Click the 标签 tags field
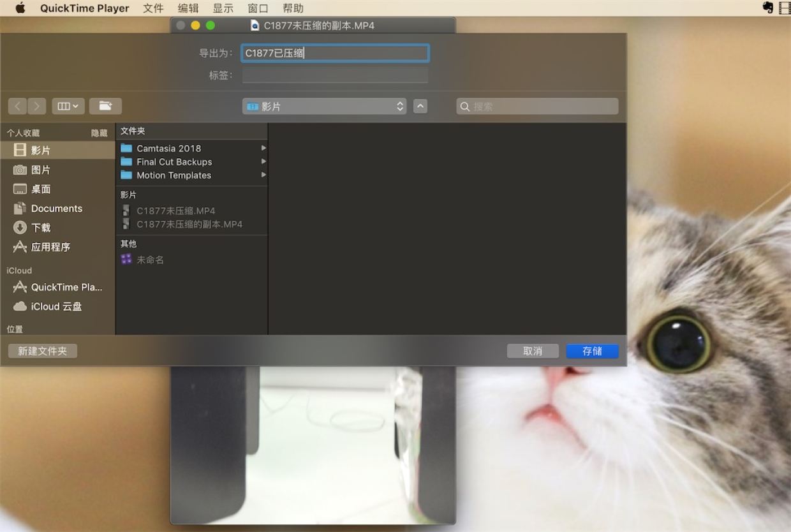Viewport: 791px width, 532px height. (335, 75)
